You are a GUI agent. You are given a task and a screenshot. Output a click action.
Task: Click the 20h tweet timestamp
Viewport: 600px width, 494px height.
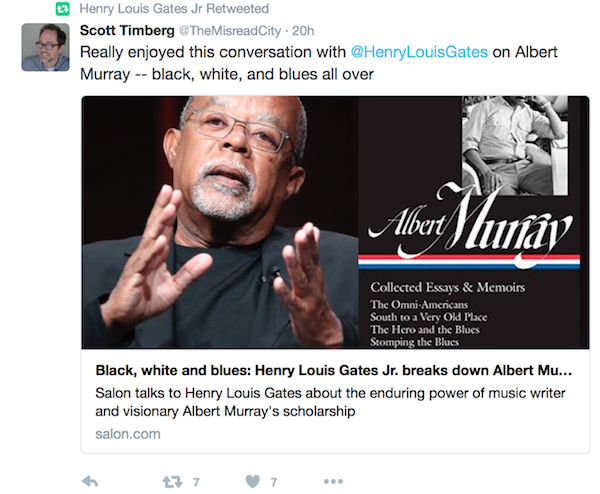pos(303,31)
